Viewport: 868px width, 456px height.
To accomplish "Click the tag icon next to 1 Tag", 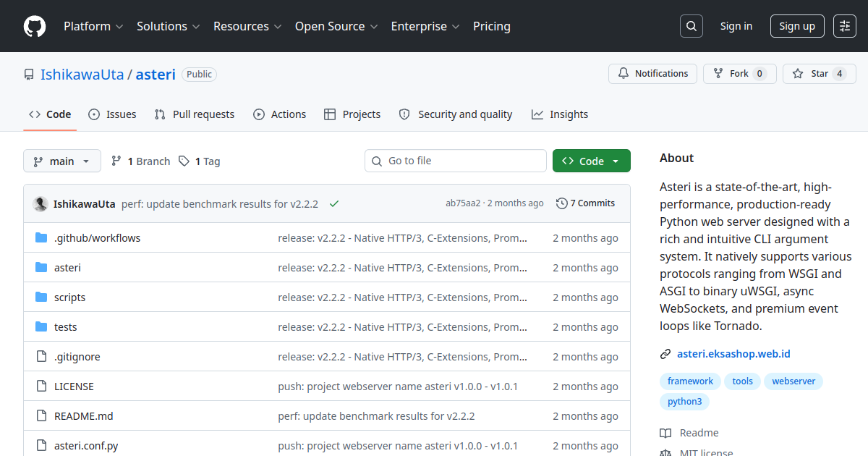I will 184,161.
